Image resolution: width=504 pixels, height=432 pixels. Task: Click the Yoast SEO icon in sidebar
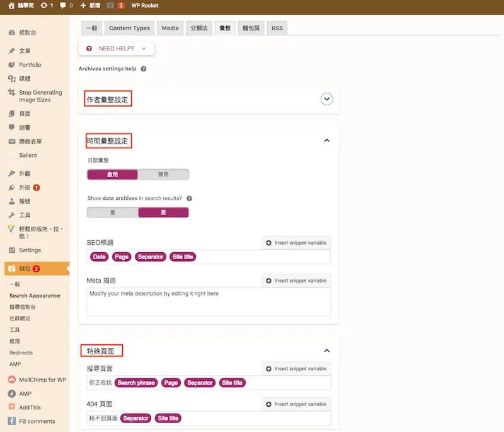click(x=12, y=269)
